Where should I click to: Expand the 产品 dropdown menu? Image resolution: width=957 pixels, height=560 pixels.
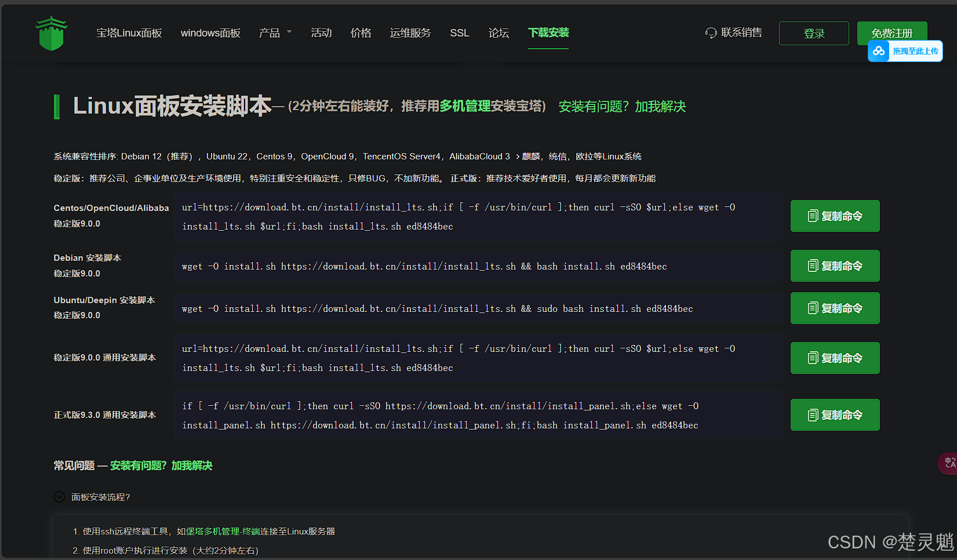[x=275, y=33]
